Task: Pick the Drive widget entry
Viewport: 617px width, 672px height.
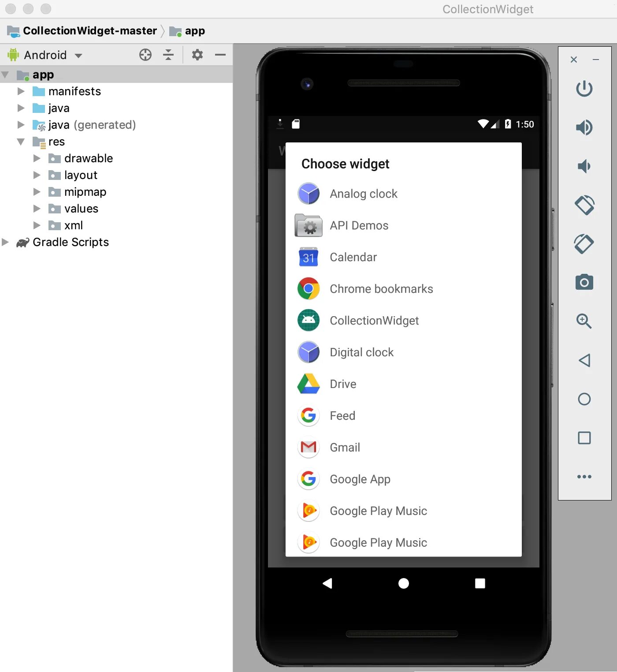Action: pos(403,384)
